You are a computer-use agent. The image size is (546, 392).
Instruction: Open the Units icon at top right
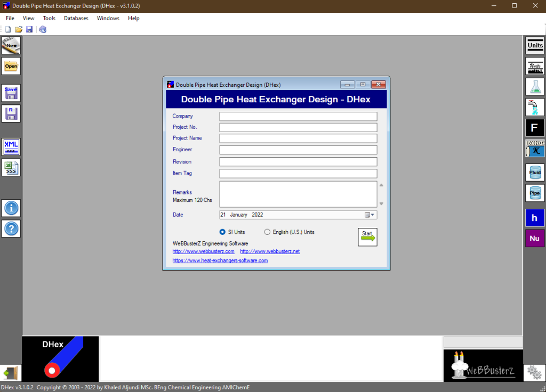[x=535, y=45]
